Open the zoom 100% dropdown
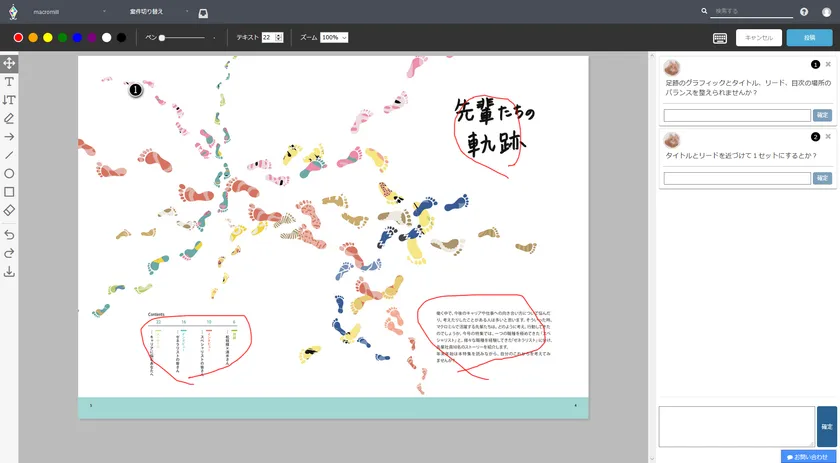 [334, 38]
